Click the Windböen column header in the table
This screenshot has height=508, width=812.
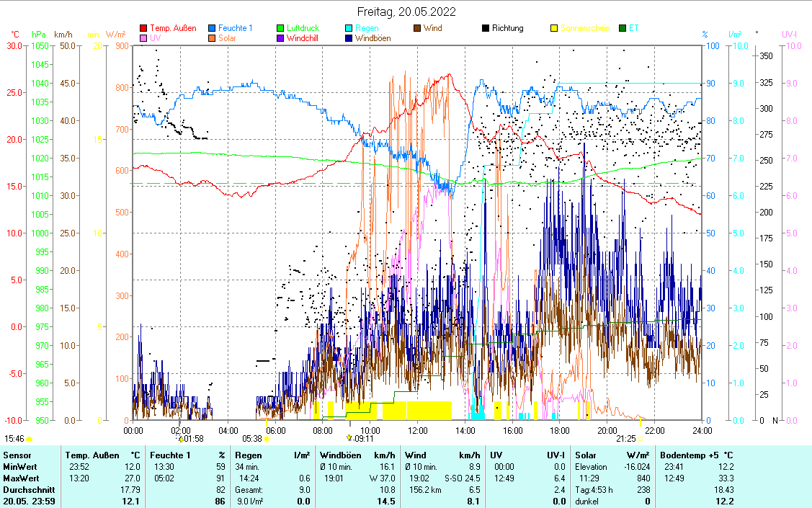(x=337, y=455)
